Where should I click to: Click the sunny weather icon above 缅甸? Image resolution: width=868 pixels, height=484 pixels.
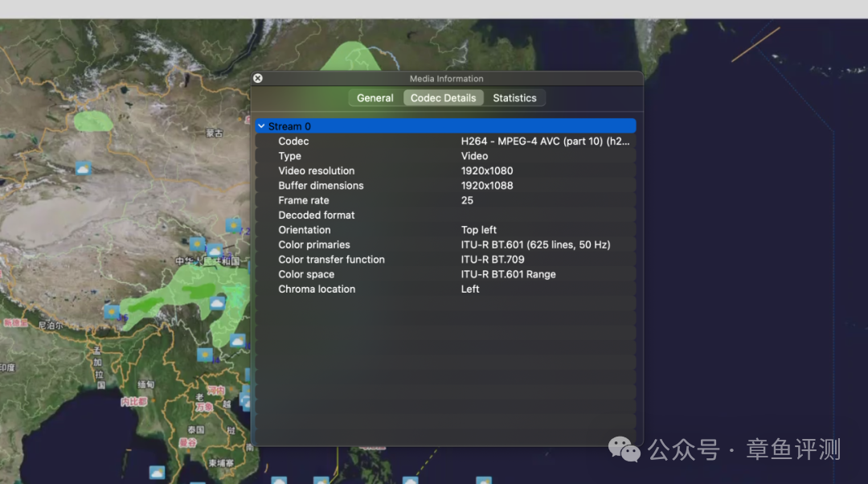tap(206, 355)
